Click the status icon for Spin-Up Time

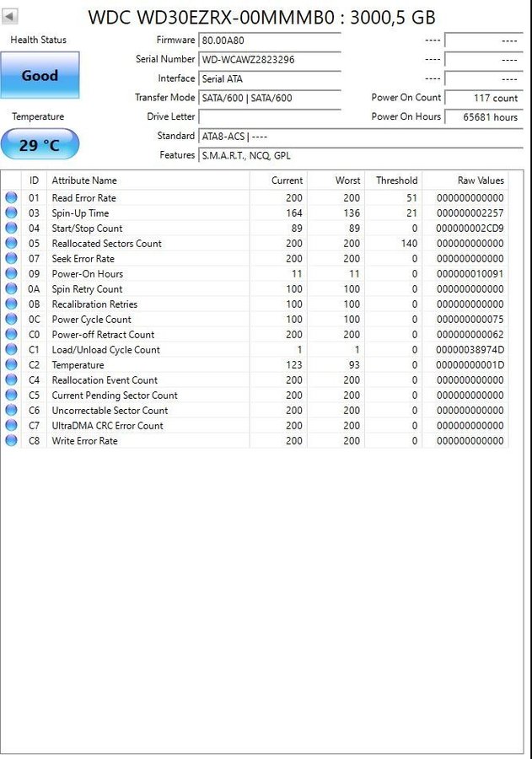coord(11,213)
